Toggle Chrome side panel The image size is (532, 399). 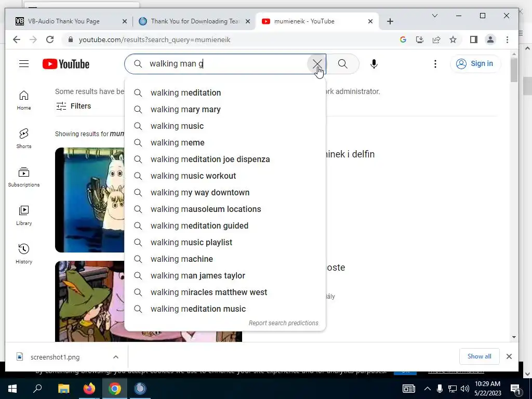pos(474,39)
